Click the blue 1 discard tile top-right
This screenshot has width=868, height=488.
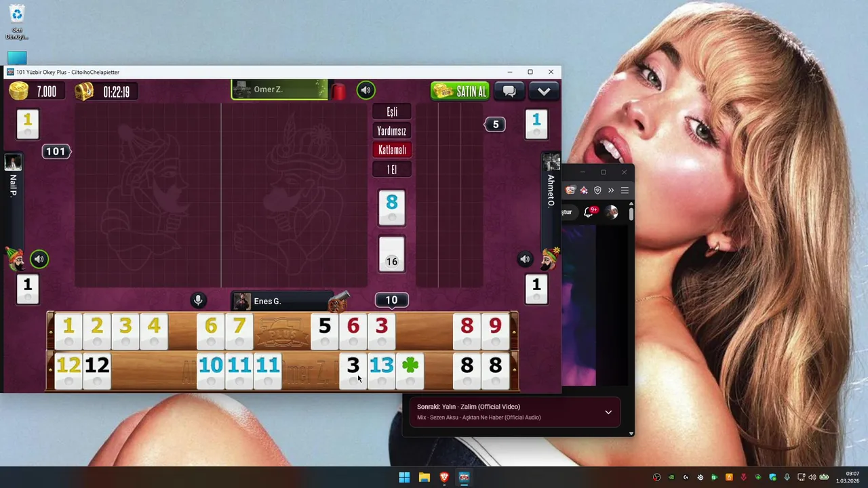tap(536, 124)
